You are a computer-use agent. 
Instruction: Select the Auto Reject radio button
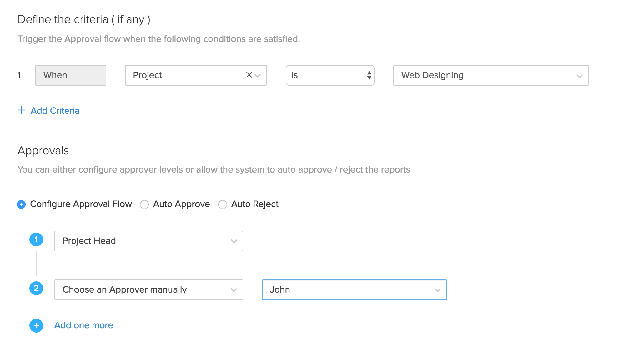pyautogui.click(x=223, y=204)
